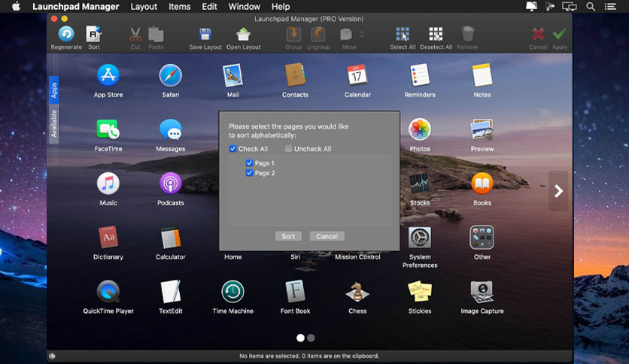Switch to the Available side tab
The width and height of the screenshot is (629, 364).
(x=53, y=123)
